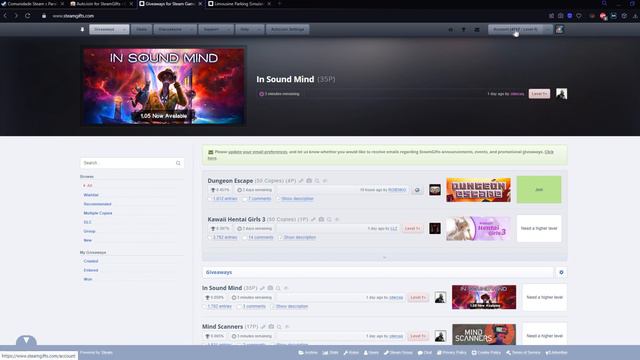The width and height of the screenshot is (640, 360).
Task: Click Dungeon Escape search icon
Action: (317, 180)
